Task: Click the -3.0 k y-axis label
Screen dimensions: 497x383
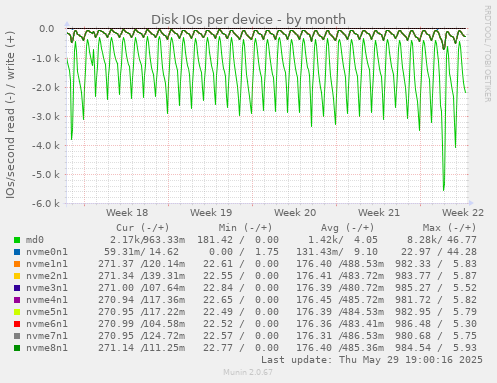Action: [46, 117]
